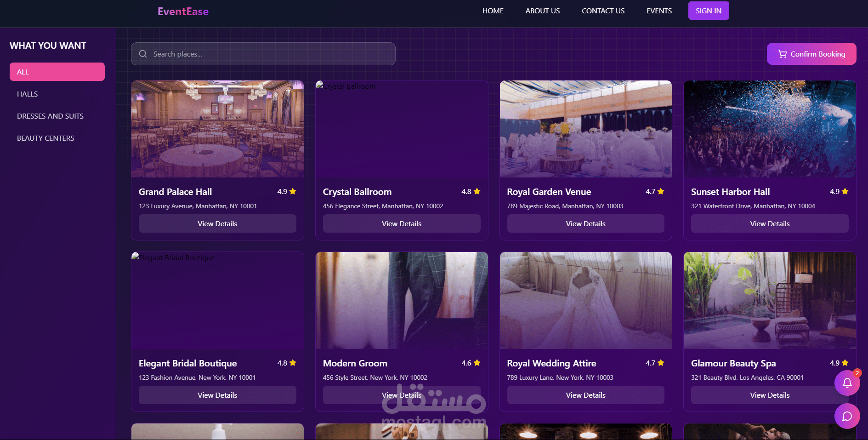Screen dimensions: 868x440
Task: Click the star beside Grand Palace Hall rating
Action: pyautogui.click(x=293, y=191)
